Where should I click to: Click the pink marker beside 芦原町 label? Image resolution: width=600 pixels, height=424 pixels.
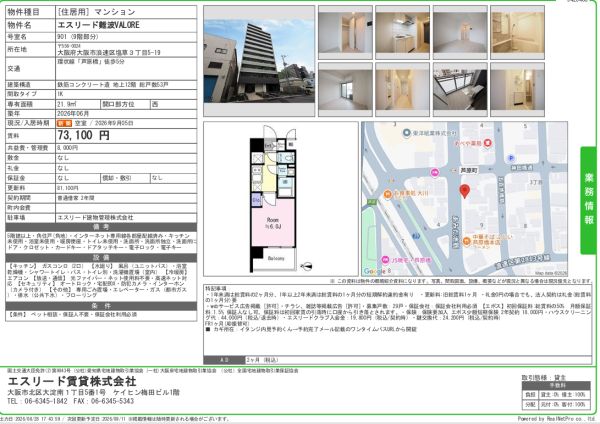click(435, 173)
